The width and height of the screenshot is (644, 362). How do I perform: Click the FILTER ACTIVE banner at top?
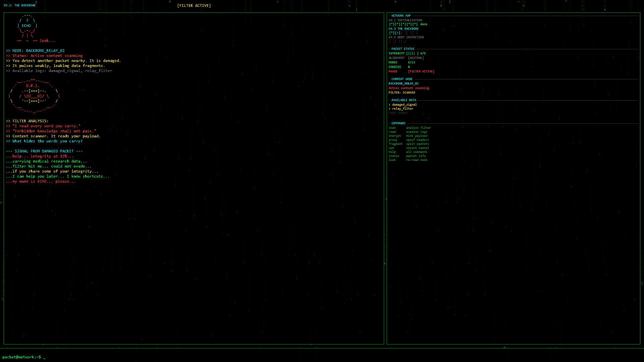coord(194,6)
